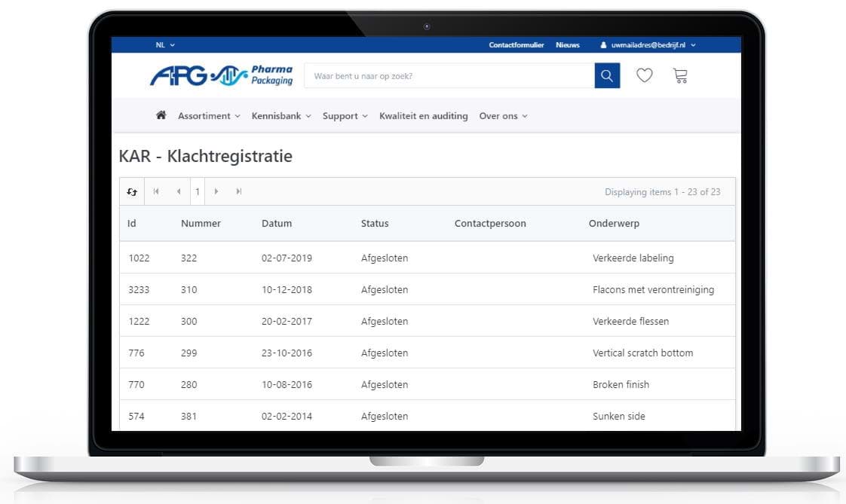Open the NL language dropdown
This screenshot has width=846, height=504.
click(x=165, y=45)
